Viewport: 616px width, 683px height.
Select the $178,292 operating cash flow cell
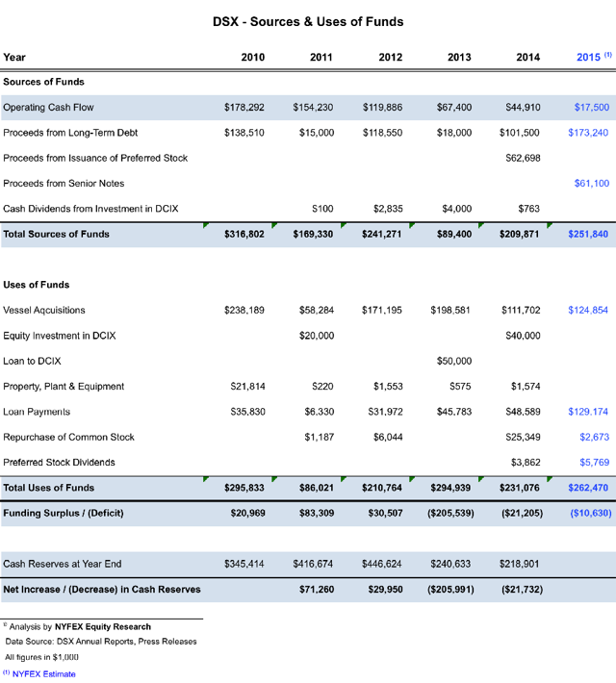point(244,107)
